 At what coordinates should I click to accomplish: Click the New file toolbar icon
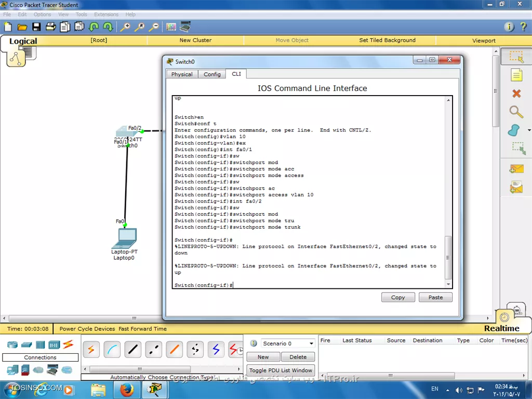pyautogui.click(x=7, y=27)
